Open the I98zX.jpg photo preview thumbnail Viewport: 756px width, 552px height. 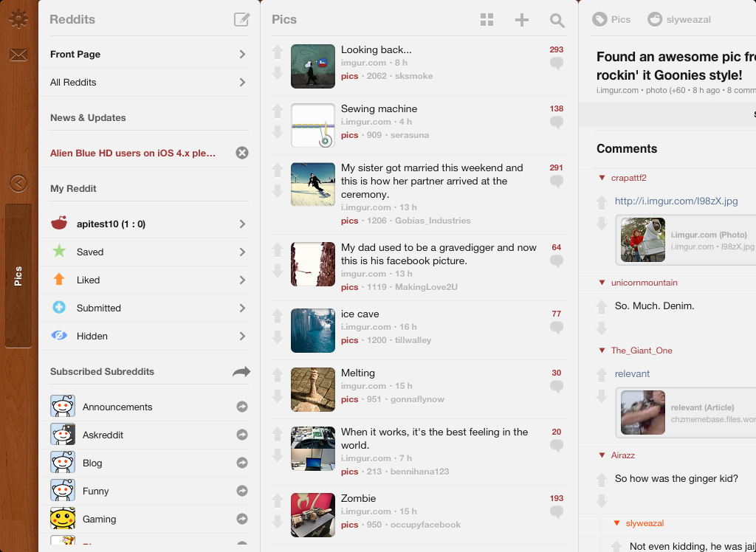coord(643,240)
